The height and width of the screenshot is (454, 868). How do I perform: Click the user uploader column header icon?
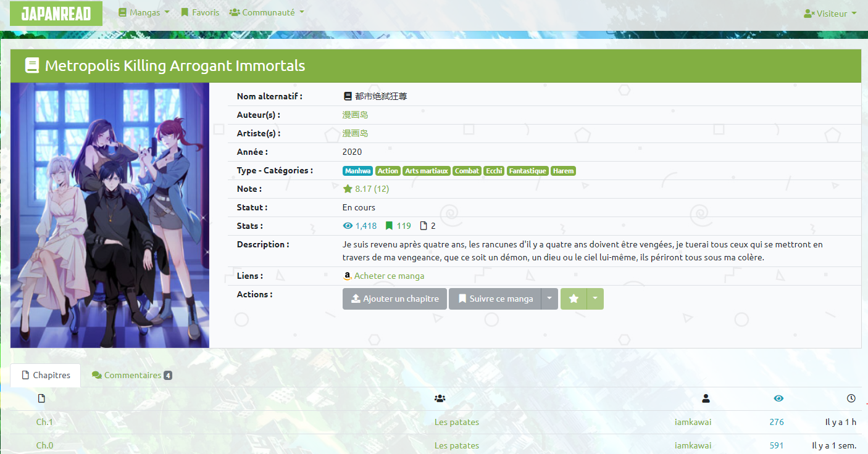pyautogui.click(x=706, y=398)
